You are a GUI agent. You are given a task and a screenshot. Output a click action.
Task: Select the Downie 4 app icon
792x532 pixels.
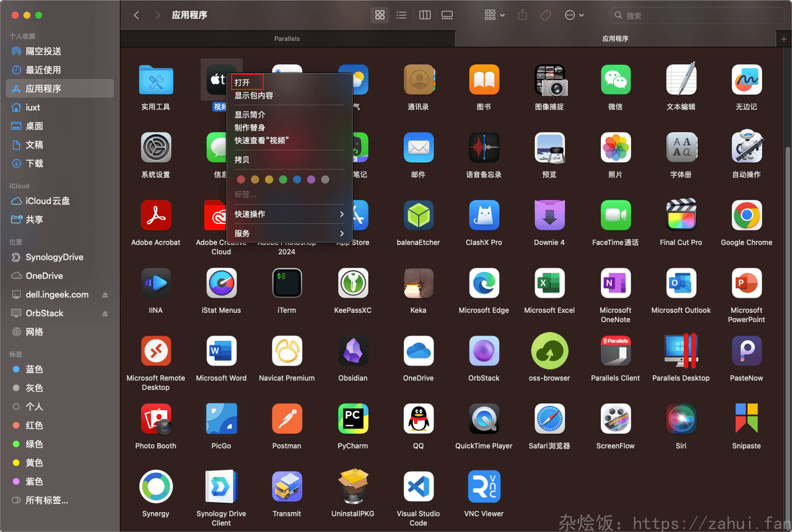tap(549, 216)
